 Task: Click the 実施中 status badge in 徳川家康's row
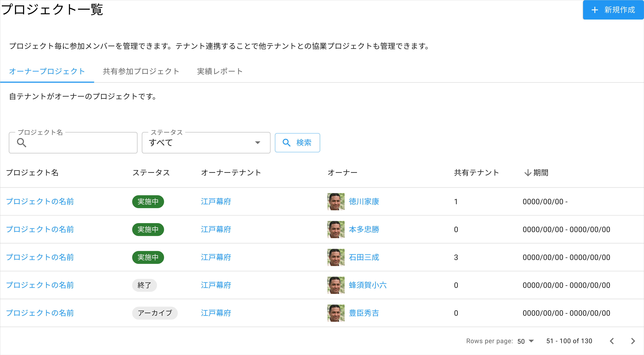click(148, 202)
